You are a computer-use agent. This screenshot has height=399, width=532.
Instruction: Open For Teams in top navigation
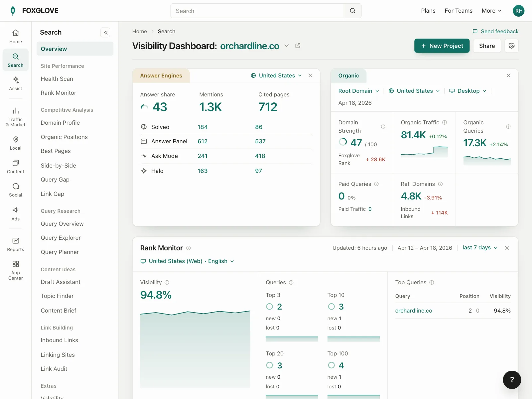tap(459, 11)
